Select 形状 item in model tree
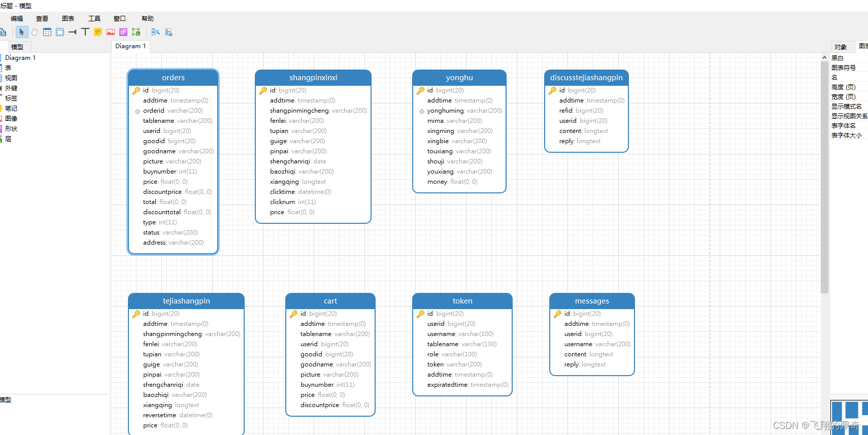Image resolution: width=868 pixels, height=435 pixels. click(x=11, y=129)
